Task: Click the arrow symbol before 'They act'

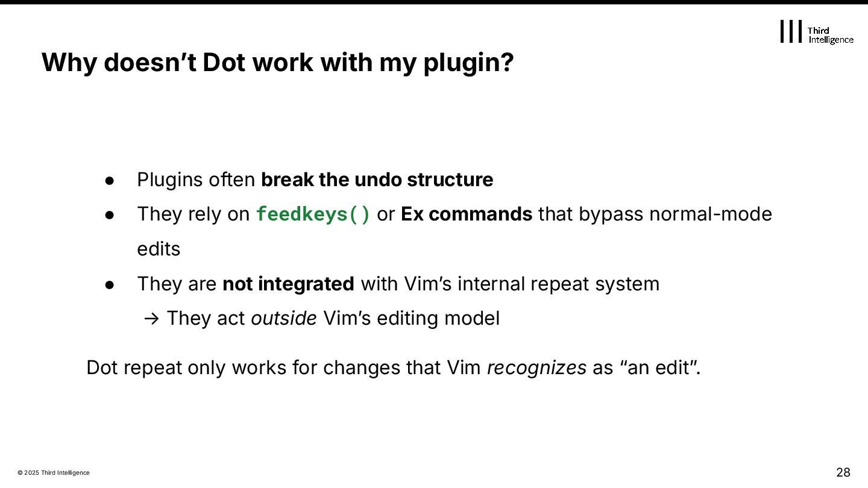Action: (151, 318)
